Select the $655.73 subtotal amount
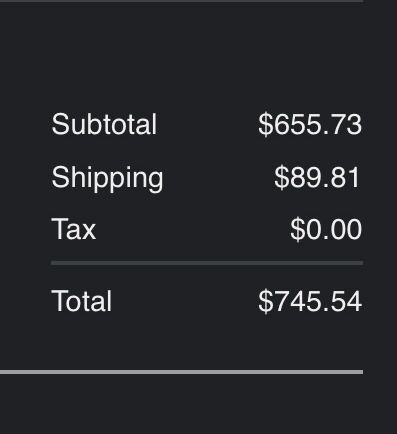 click(310, 124)
